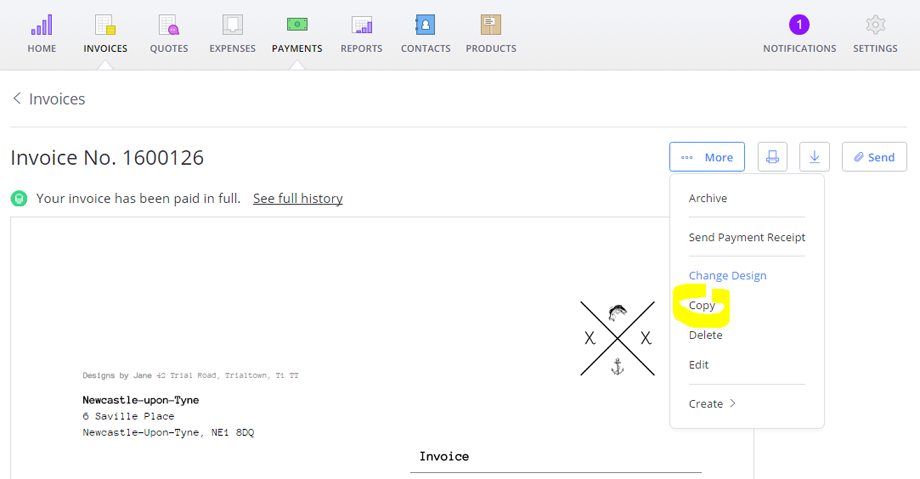Screen dimensions: 920x479
Task: Click the Send invoice button
Action: 874,157
